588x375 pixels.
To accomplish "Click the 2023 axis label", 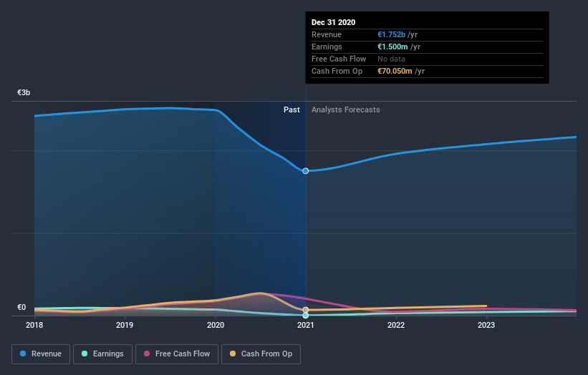I will [486, 325].
